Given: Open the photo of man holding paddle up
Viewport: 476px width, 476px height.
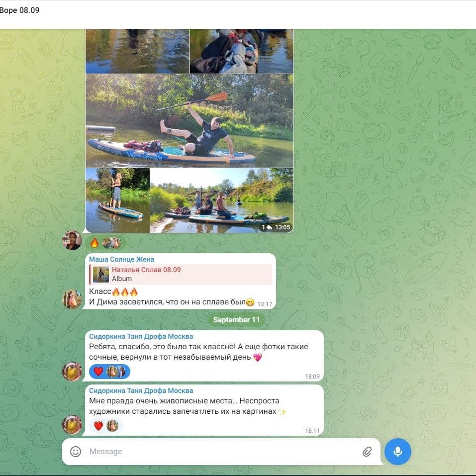Looking at the screenshot, I should (189, 121).
